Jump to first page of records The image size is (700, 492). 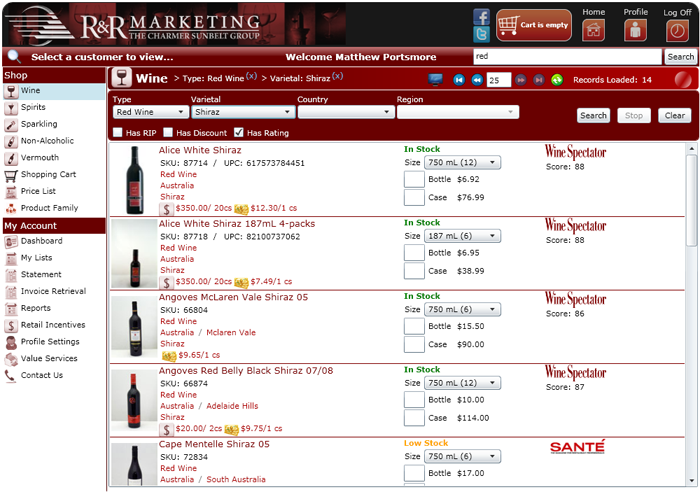(459, 80)
